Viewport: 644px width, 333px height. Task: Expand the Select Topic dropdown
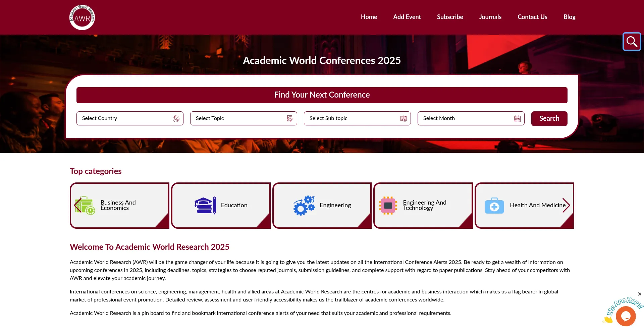pyautogui.click(x=244, y=118)
